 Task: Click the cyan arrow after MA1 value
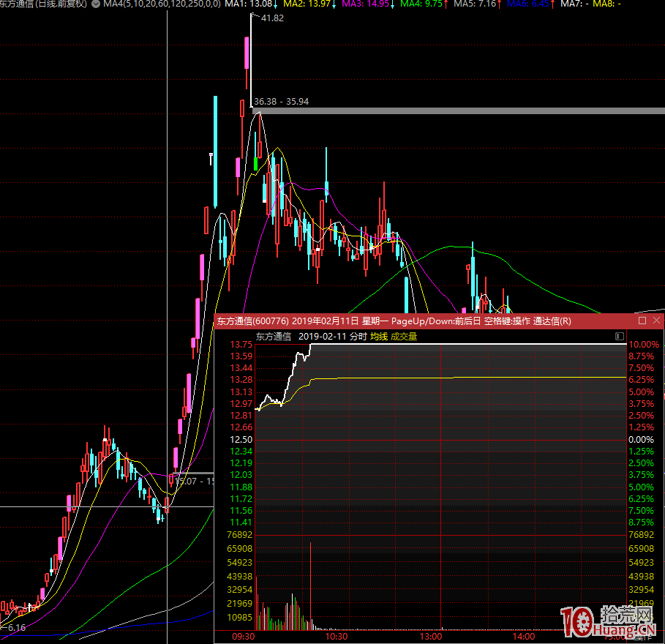click(276, 4)
